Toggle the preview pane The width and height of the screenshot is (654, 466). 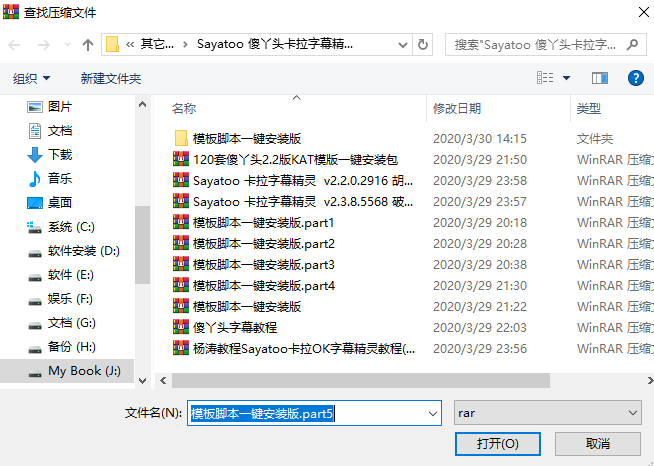[600, 78]
